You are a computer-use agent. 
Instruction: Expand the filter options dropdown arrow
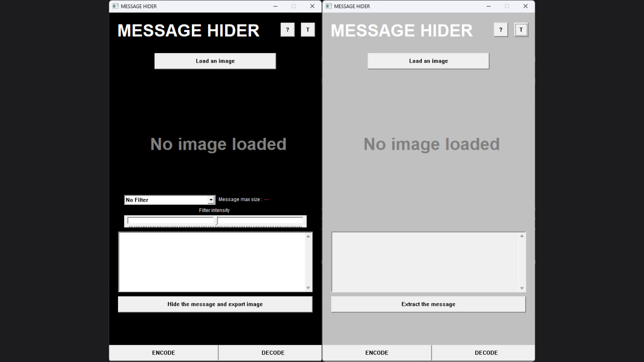click(211, 200)
